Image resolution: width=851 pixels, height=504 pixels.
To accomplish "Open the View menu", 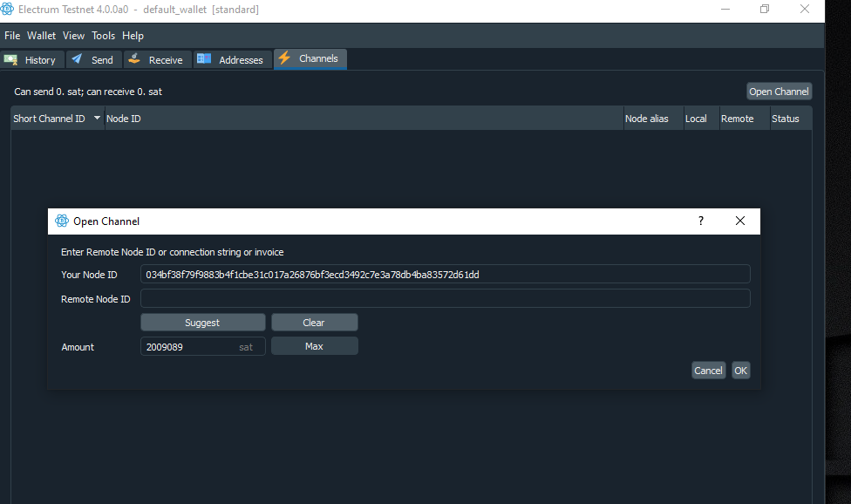I will tap(74, 36).
